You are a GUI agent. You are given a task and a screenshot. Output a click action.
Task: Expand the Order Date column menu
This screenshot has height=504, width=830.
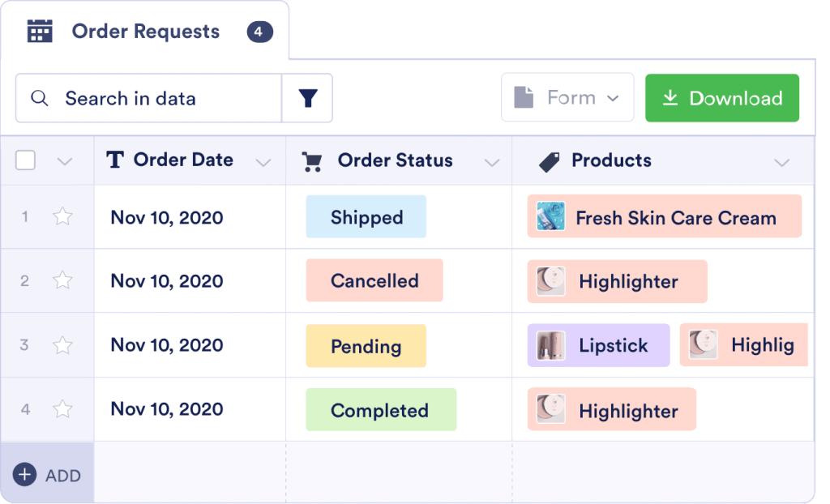(x=263, y=162)
